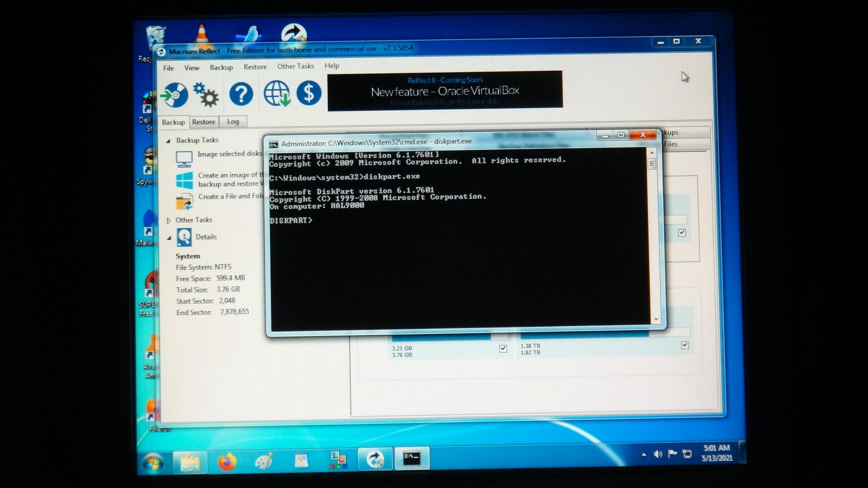
Task: Click the volume speaker tray icon
Action: click(x=658, y=454)
